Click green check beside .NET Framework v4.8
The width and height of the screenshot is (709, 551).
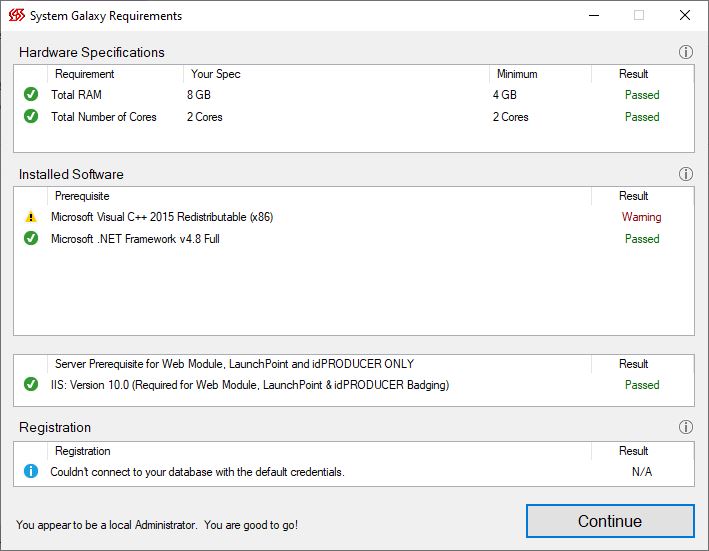(x=31, y=239)
